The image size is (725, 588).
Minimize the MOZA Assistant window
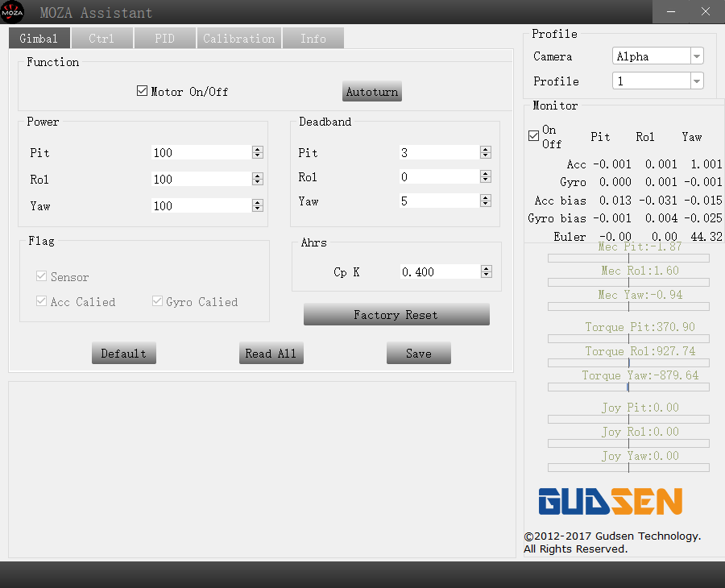(x=671, y=11)
